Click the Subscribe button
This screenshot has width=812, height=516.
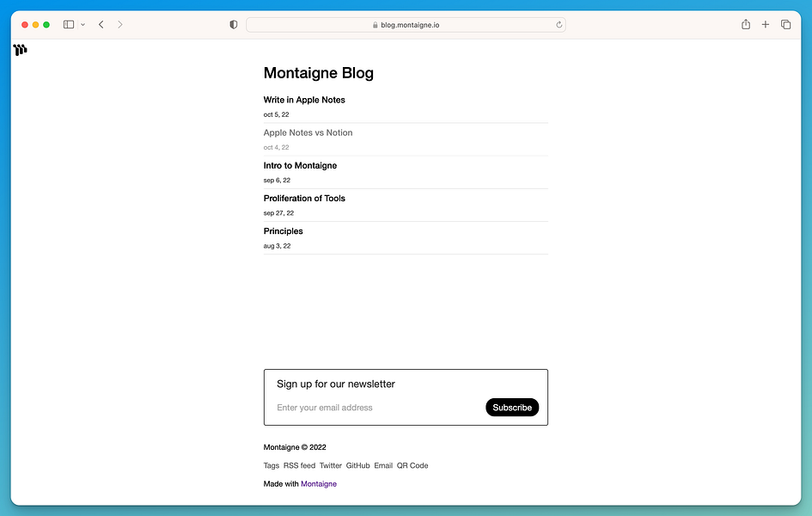click(512, 407)
